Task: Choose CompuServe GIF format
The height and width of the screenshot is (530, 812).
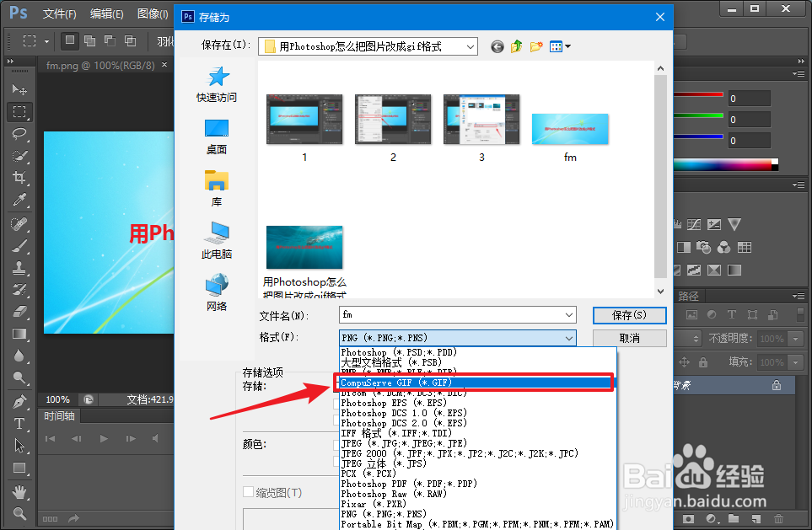Action: click(x=477, y=383)
